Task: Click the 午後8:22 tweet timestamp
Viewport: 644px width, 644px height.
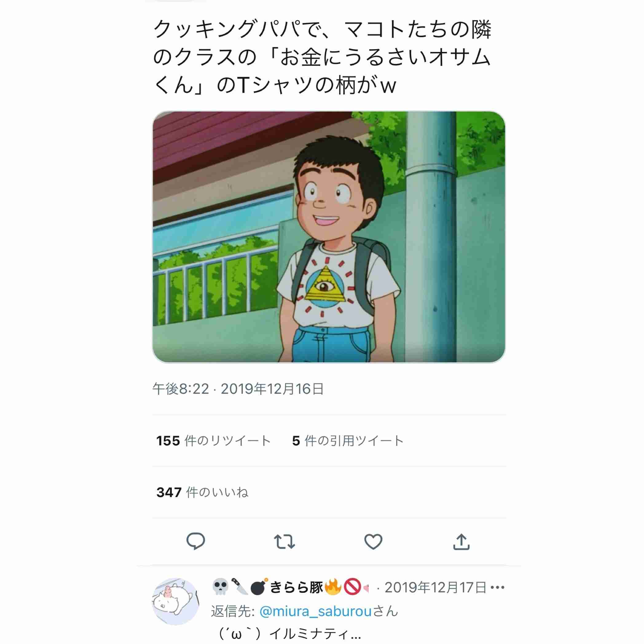Action: point(181,389)
